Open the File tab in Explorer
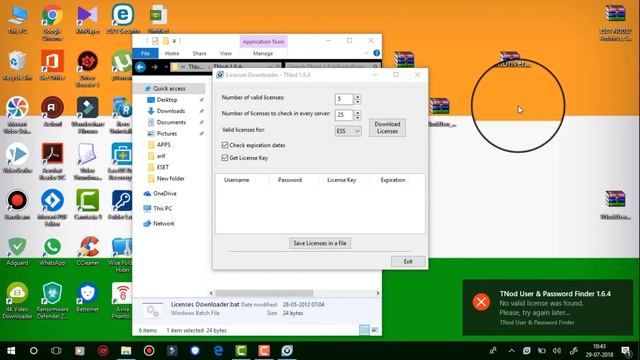The width and height of the screenshot is (640, 360). tap(145, 53)
